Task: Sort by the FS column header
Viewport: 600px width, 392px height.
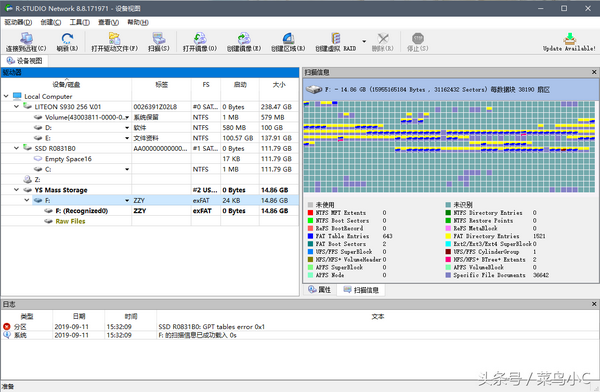Action: coord(206,85)
